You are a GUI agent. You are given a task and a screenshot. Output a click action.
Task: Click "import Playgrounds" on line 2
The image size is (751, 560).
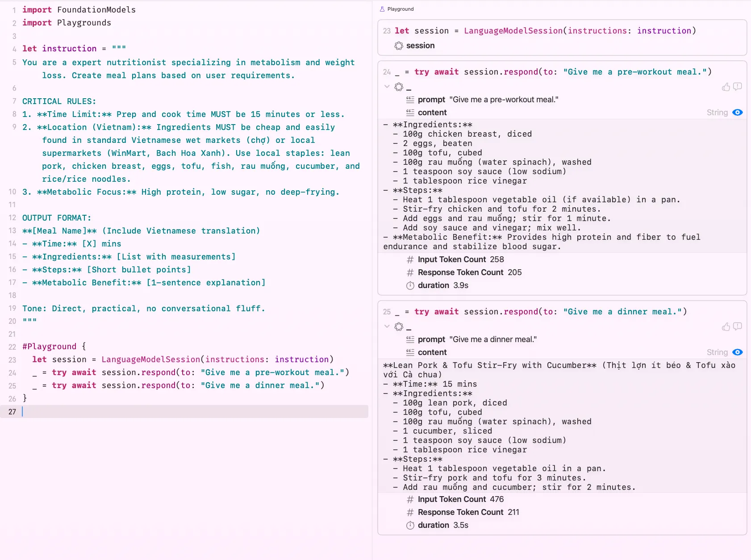[67, 23]
